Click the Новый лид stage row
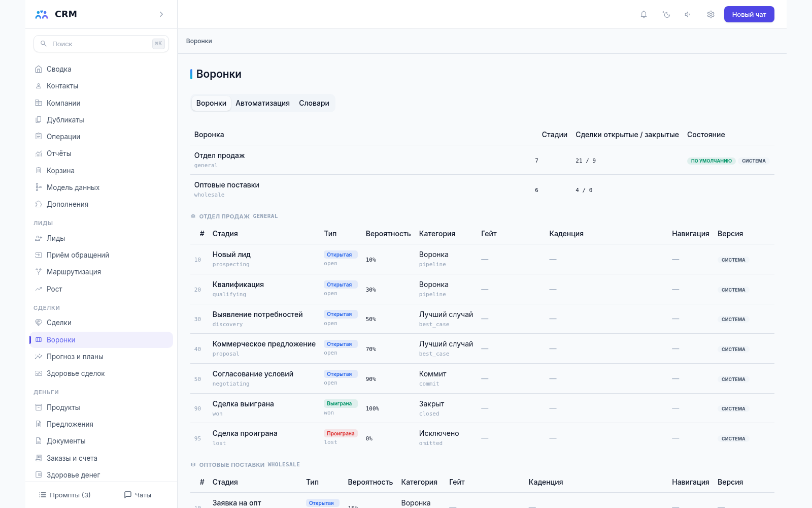Image resolution: width=812 pixels, height=508 pixels. coord(482,259)
